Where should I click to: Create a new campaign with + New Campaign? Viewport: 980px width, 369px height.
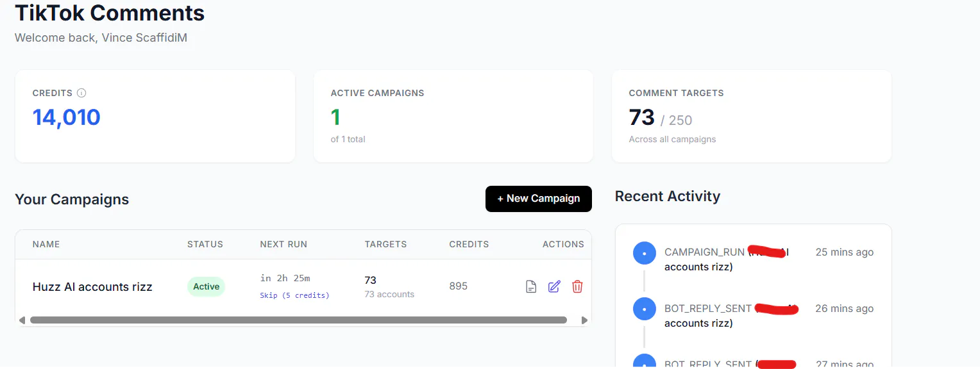(539, 199)
